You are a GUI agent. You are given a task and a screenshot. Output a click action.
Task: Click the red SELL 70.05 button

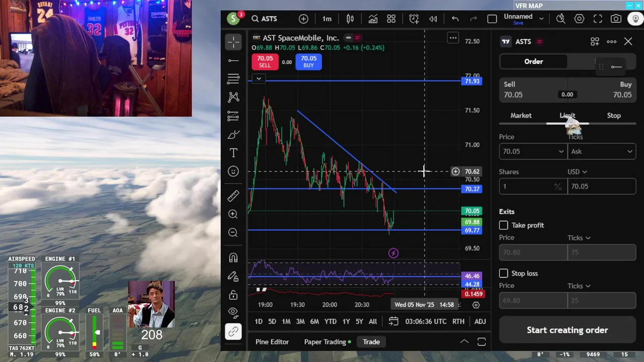pyautogui.click(x=265, y=61)
